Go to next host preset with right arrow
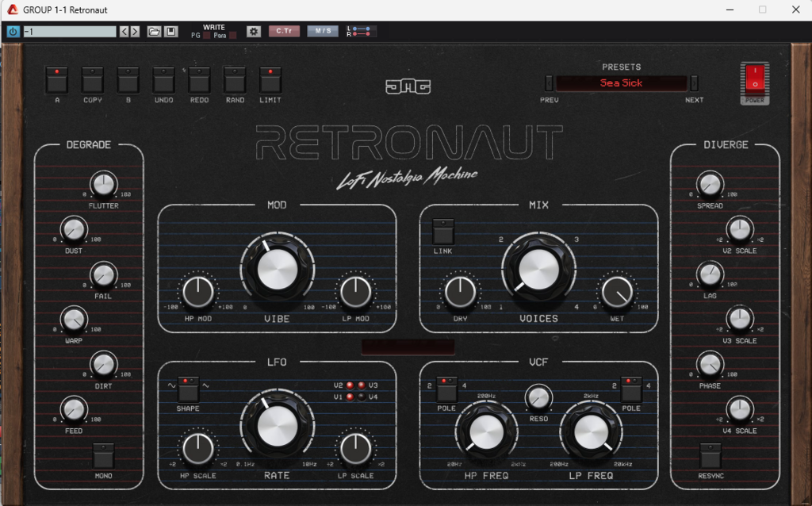 point(135,32)
